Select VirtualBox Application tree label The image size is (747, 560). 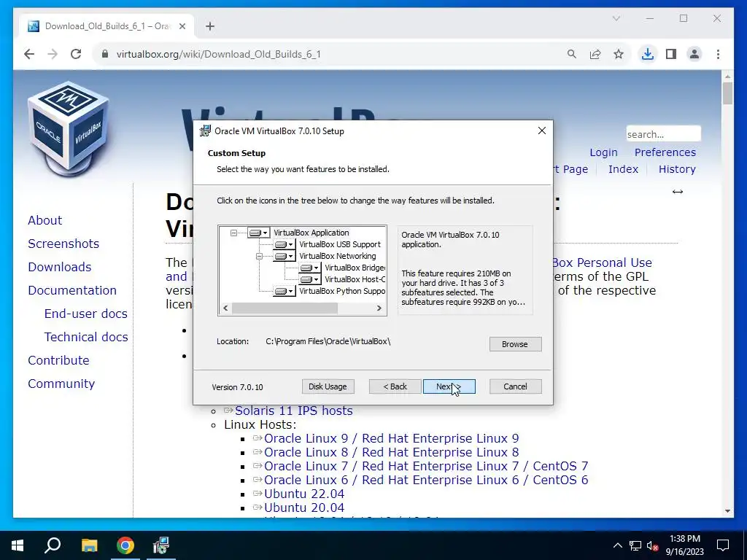click(x=311, y=233)
